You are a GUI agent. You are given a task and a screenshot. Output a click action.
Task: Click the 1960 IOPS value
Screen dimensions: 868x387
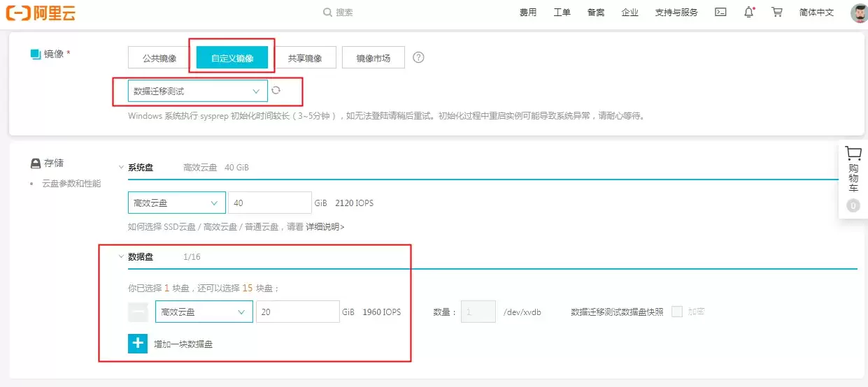point(382,312)
